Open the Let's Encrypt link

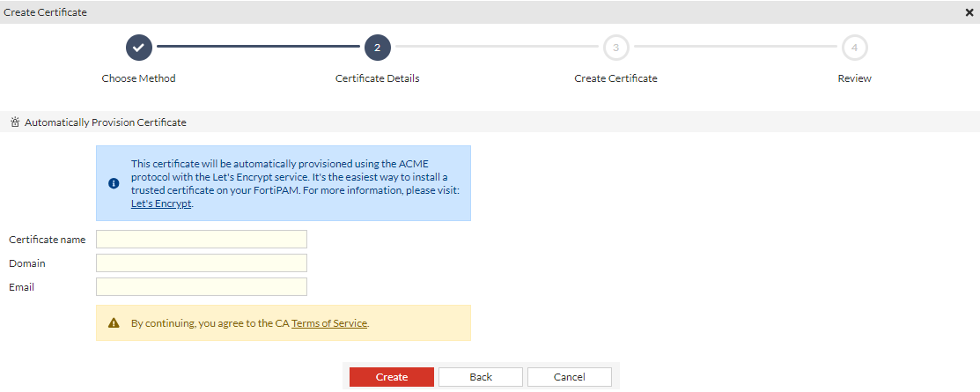161,203
